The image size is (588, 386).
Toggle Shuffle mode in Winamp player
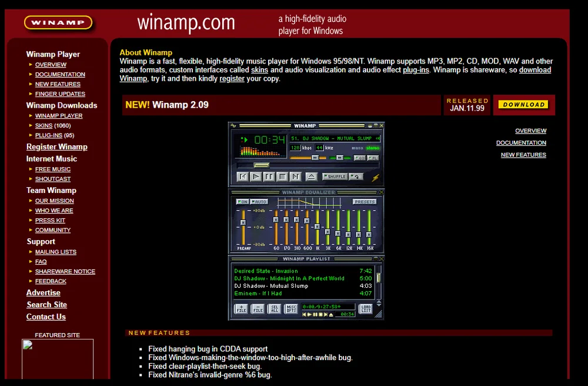[x=335, y=177]
